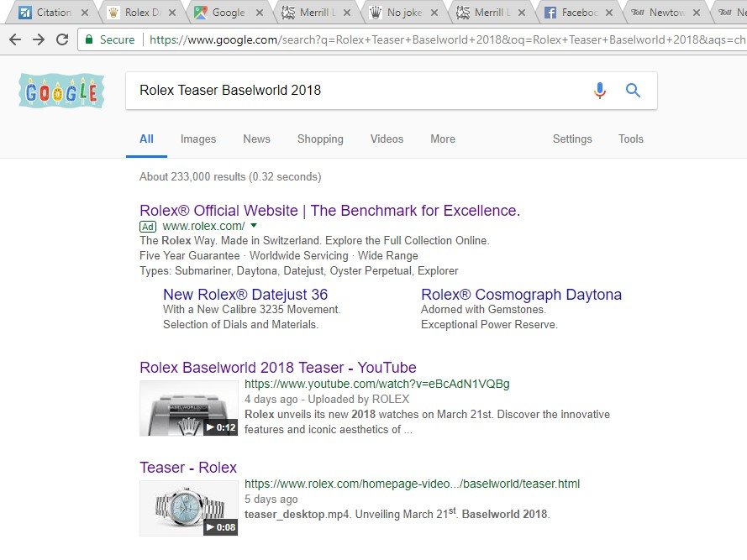747x560 pixels.
Task: Open the Teaser - Rolex result
Action: [188, 468]
